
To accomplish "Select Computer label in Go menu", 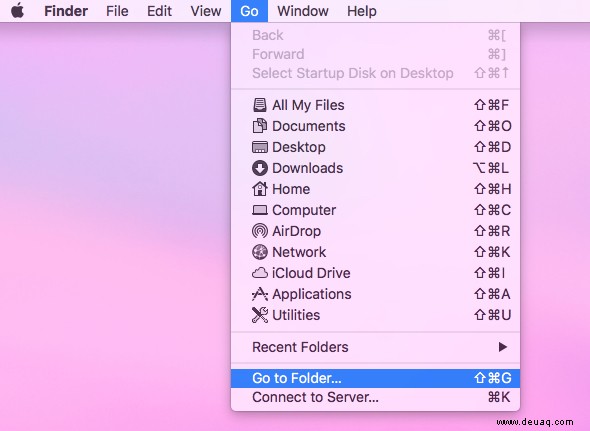I will [304, 210].
